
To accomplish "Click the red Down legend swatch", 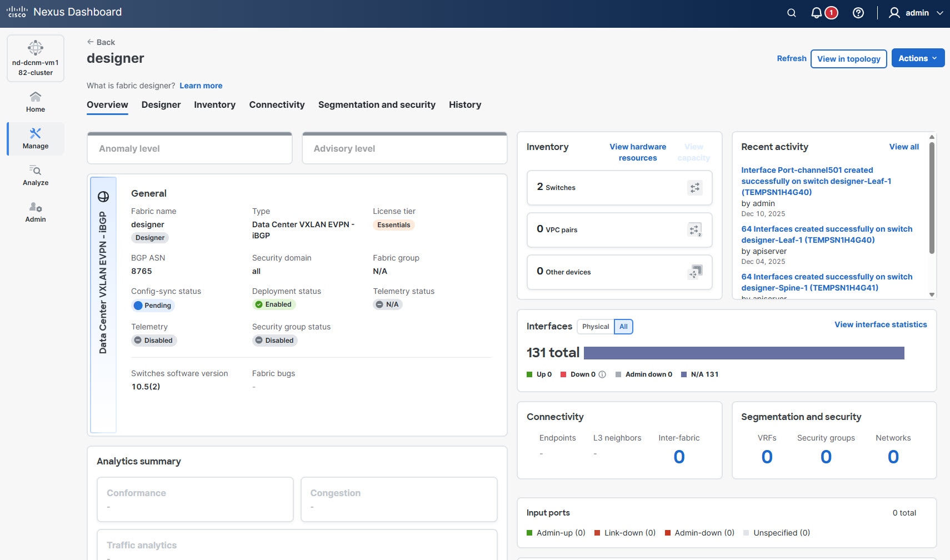I will [x=563, y=374].
